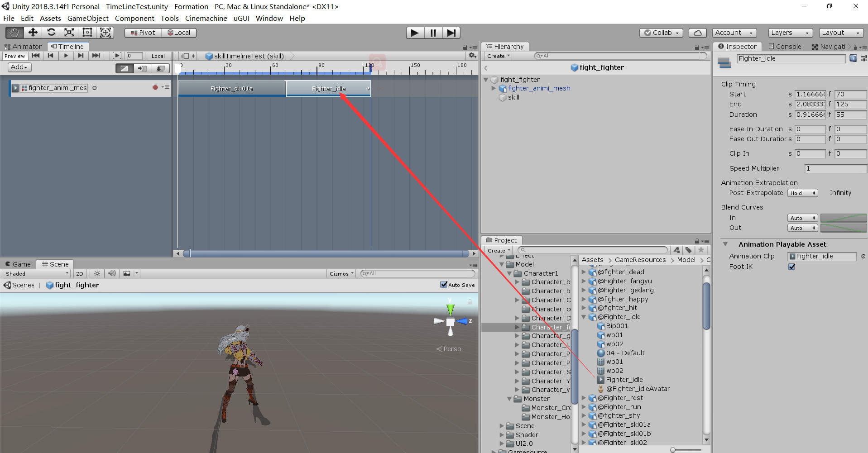Select the Move tool
The height and width of the screenshot is (453, 868).
33,33
